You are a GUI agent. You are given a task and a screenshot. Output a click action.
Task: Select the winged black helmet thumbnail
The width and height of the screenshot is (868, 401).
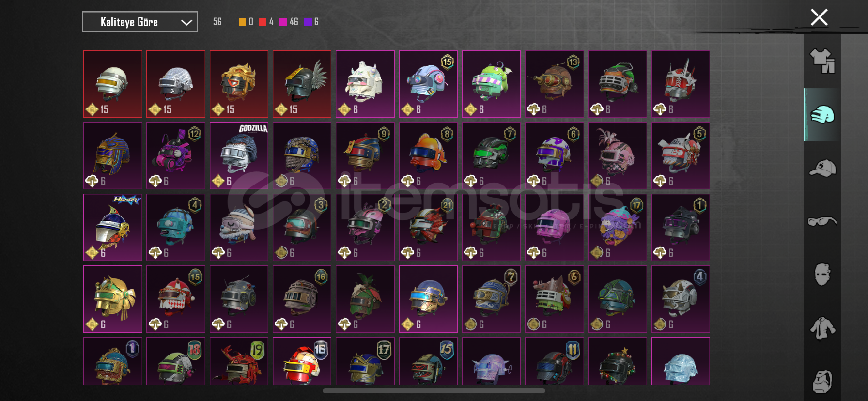pyautogui.click(x=302, y=84)
